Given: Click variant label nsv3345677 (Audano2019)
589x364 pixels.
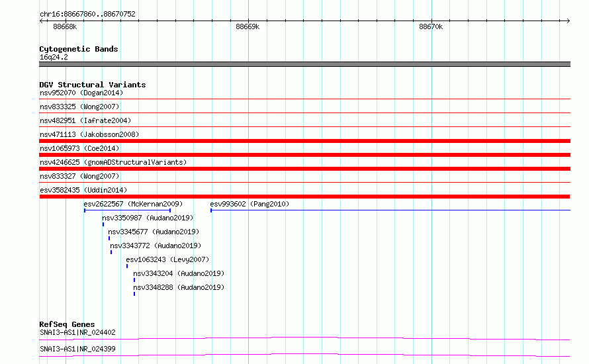Looking at the screenshot, I should click(x=154, y=232).
